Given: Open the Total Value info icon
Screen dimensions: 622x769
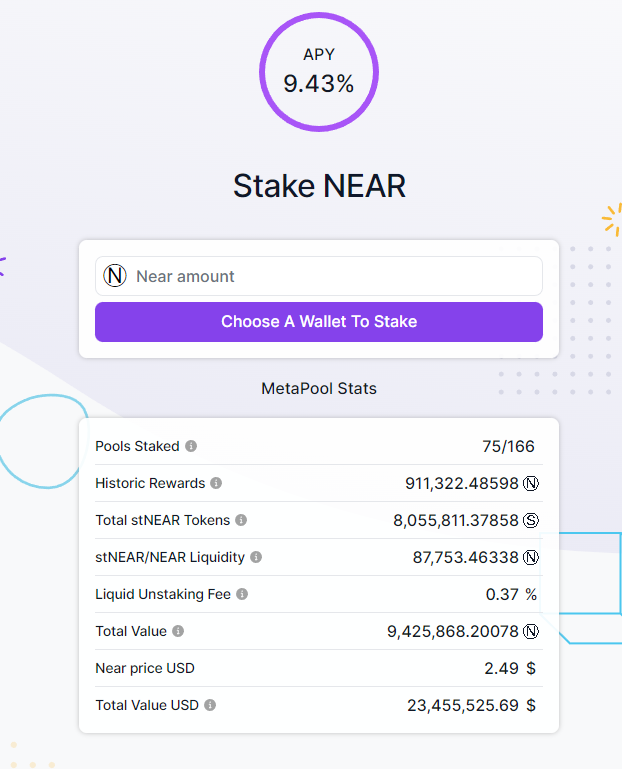Looking at the screenshot, I should pyautogui.click(x=178, y=631).
